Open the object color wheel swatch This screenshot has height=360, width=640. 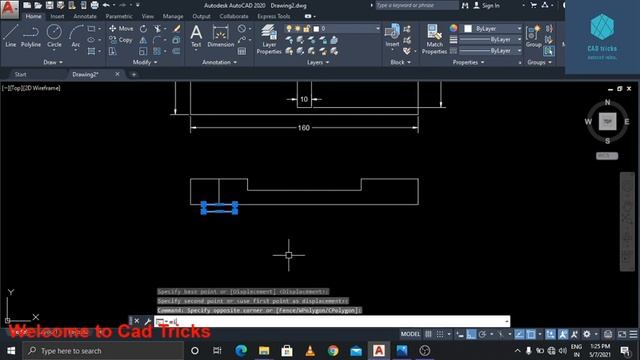tap(453, 28)
